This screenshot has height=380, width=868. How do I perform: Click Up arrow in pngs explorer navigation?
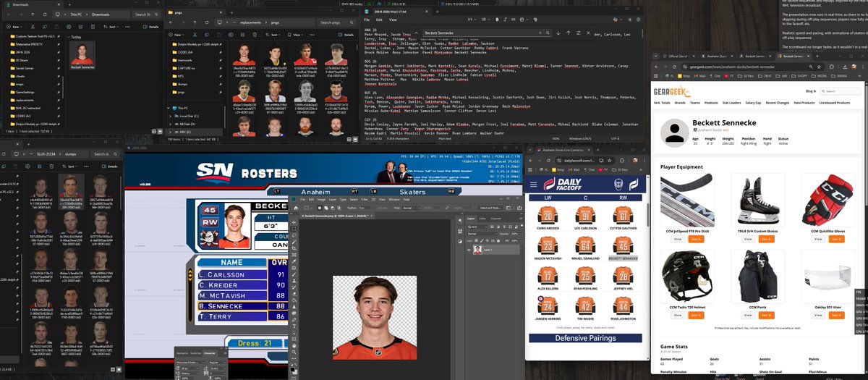(195, 22)
